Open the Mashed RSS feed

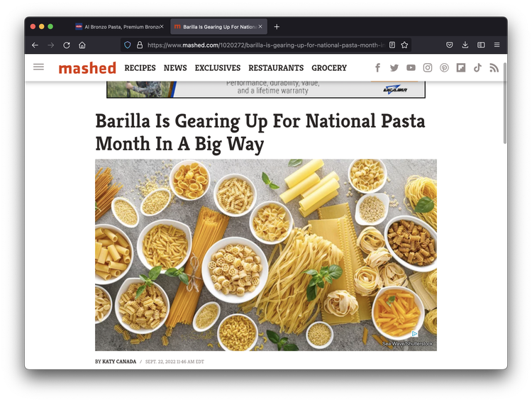[x=494, y=68]
